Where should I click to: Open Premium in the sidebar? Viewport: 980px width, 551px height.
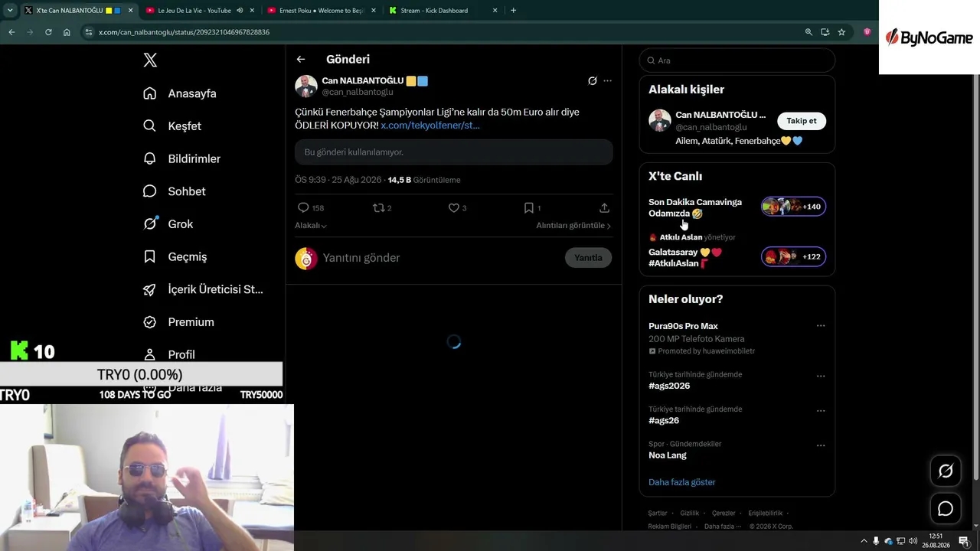(x=179, y=322)
